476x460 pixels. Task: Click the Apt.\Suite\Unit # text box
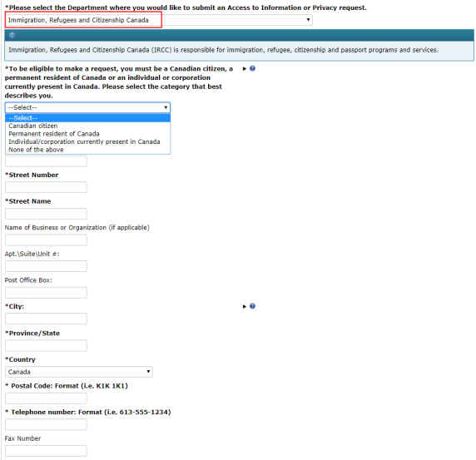(x=46, y=266)
